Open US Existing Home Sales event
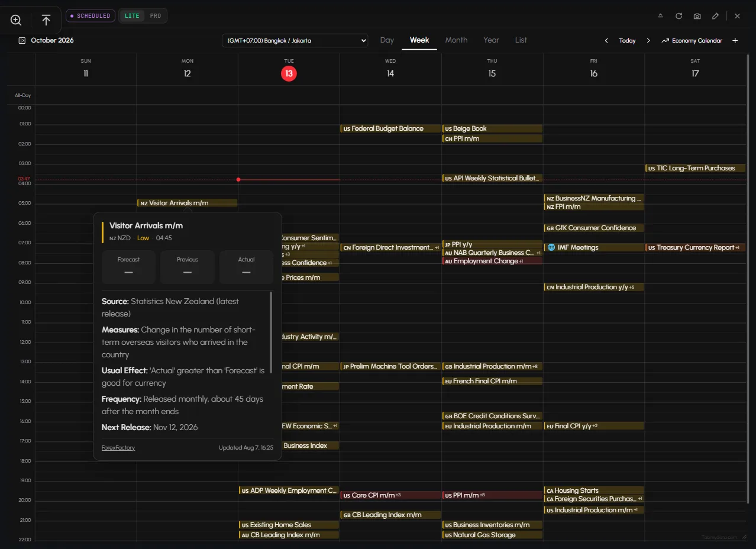Screen dimensions: 756x549 pos(289,525)
